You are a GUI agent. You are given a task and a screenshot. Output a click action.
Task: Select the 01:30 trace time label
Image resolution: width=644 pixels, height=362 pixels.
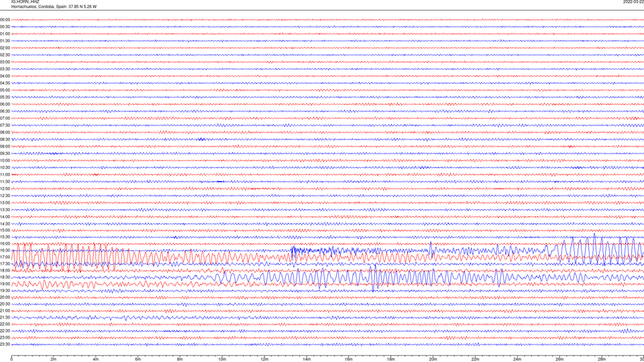pos(5,41)
